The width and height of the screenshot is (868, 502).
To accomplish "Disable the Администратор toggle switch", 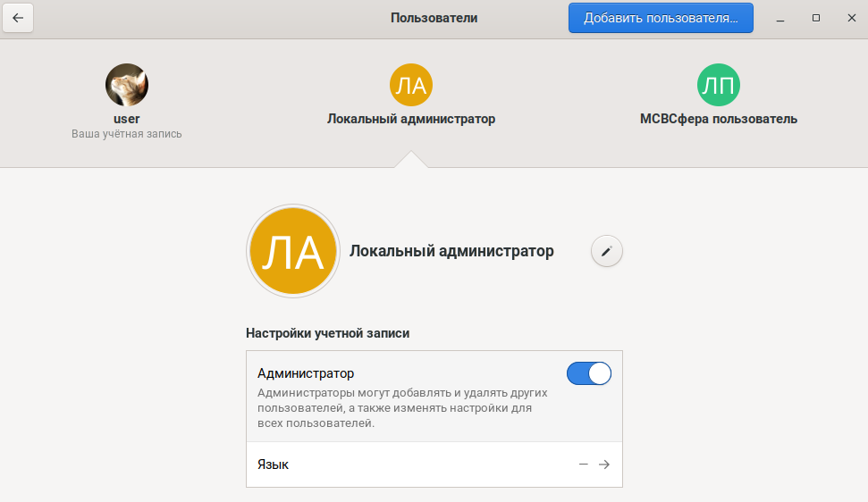I will click(x=589, y=373).
